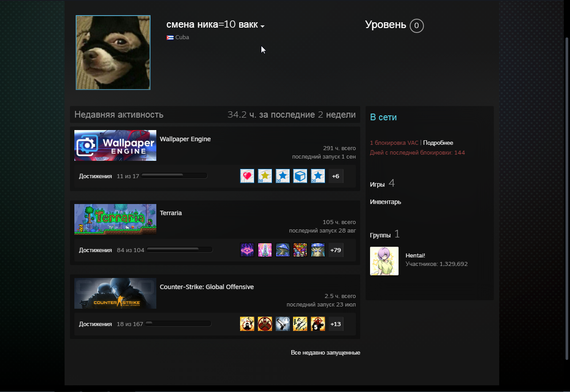Open the Hentai! group avatar
Screen dimensions: 570x392
click(x=384, y=261)
